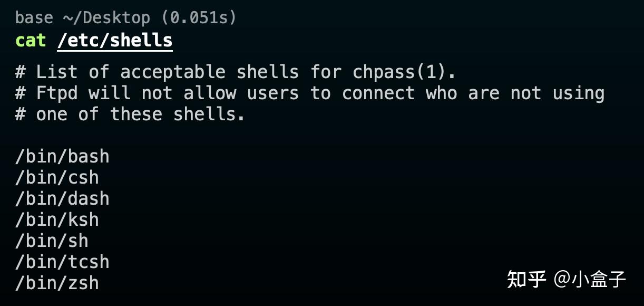Click the word List in first comment
644x306 pixels.
tap(57, 72)
